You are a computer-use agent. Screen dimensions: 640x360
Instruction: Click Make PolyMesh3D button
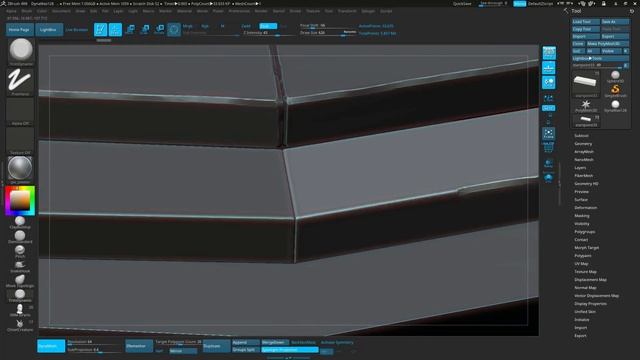[608, 44]
